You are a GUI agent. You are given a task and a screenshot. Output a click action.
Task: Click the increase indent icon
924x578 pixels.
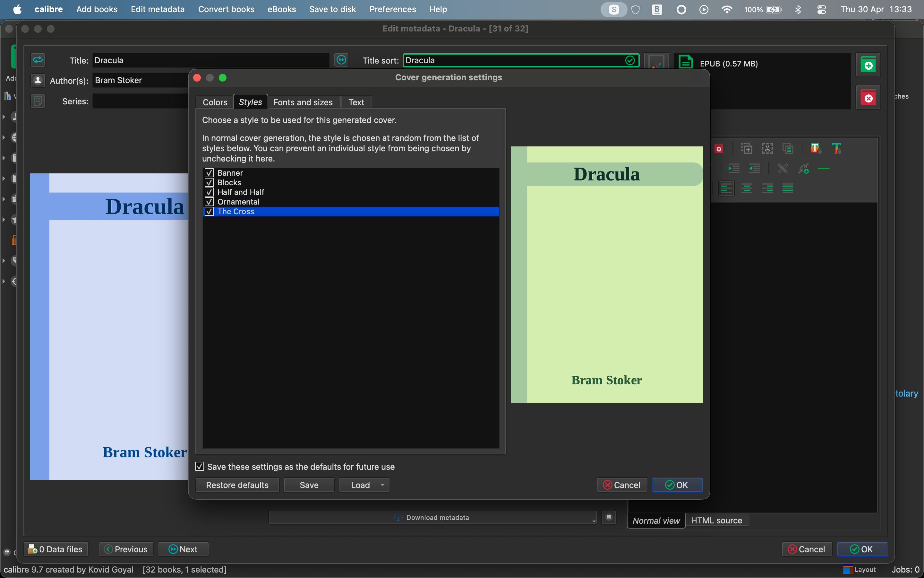[733, 168]
